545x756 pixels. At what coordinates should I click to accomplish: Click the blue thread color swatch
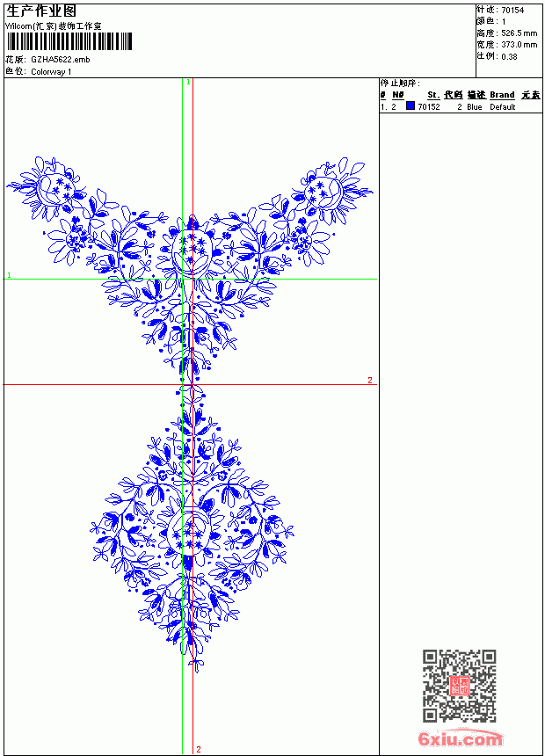click(411, 106)
